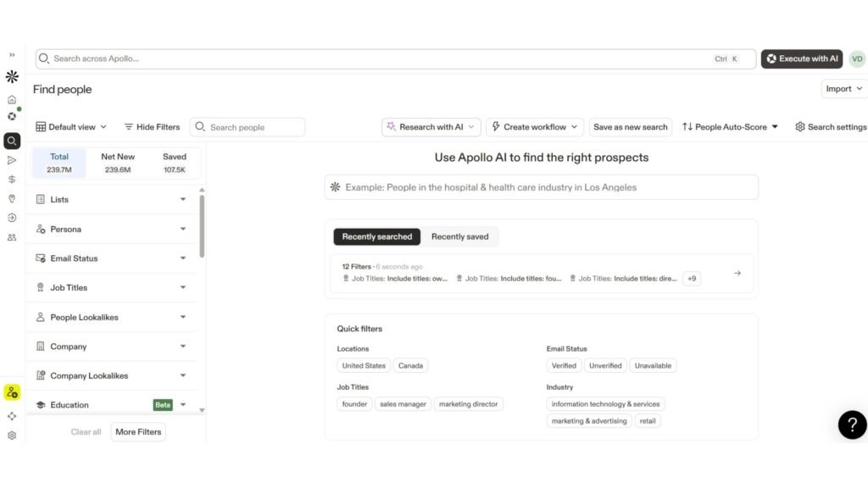Open the Search icon in the sidebar

(x=12, y=141)
